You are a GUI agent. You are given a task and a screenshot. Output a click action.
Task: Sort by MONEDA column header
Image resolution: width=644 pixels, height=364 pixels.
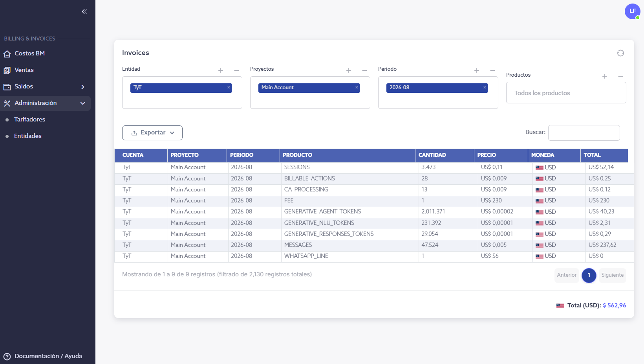[554, 155]
